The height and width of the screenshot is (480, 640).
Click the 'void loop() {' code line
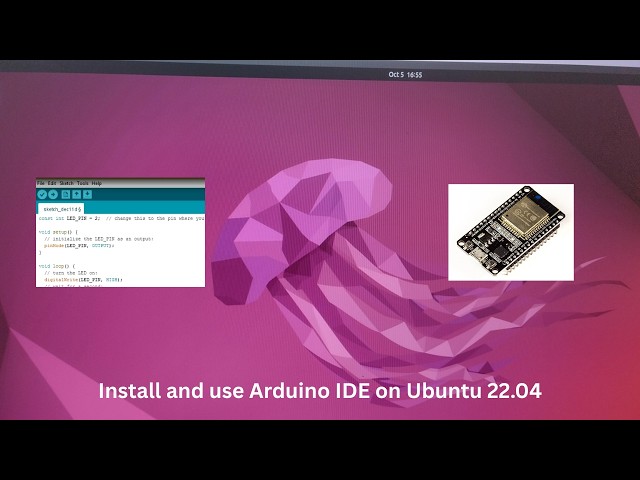(57, 266)
